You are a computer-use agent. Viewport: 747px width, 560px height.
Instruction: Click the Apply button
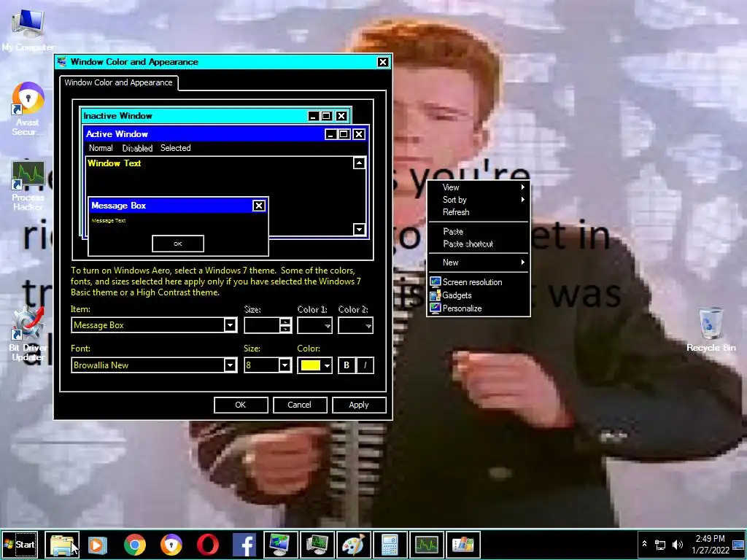pos(359,405)
